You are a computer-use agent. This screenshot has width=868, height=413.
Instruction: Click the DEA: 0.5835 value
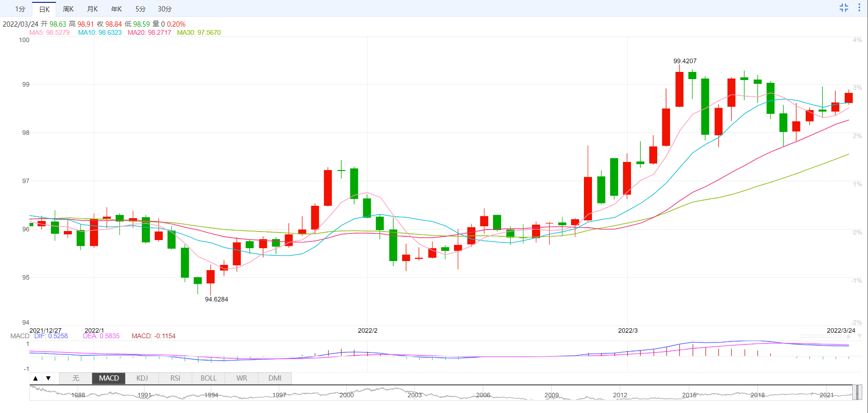pos(101,336)
